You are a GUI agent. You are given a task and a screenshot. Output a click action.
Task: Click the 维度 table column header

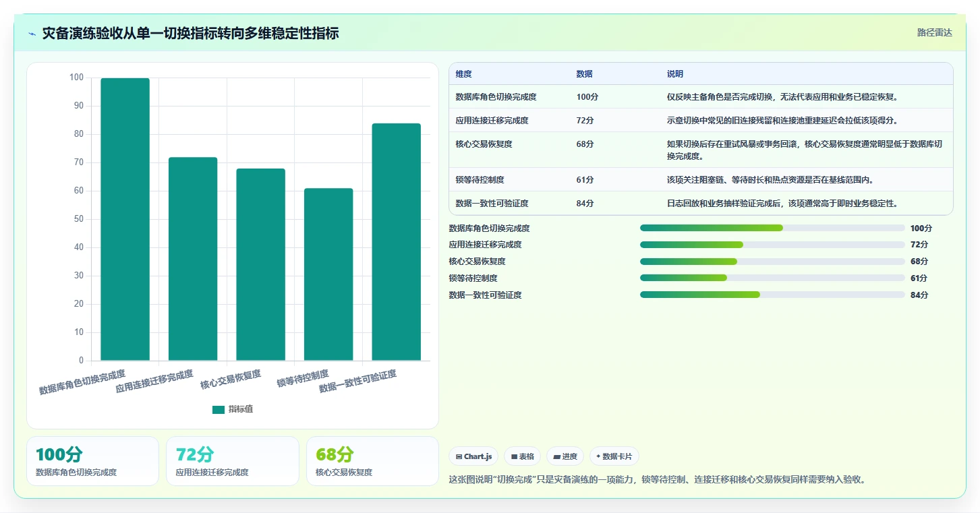(x=464, y=74)
